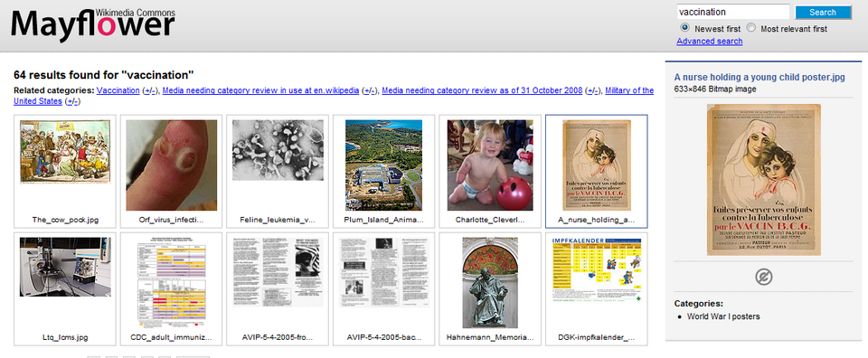868x358 pixels.
Task: Open the Ltq_lcms.jpg thumbnail
Action: (65, 267)
